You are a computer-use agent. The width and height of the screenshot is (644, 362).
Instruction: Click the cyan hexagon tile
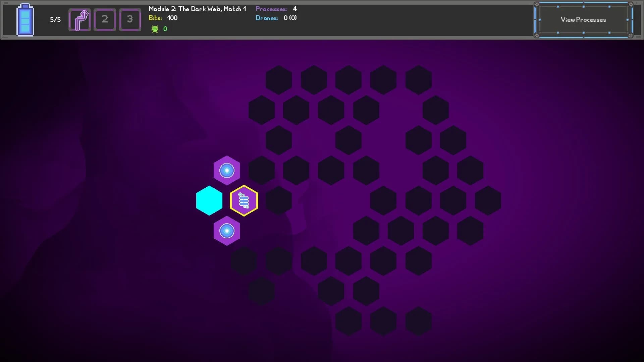[209, 200]
